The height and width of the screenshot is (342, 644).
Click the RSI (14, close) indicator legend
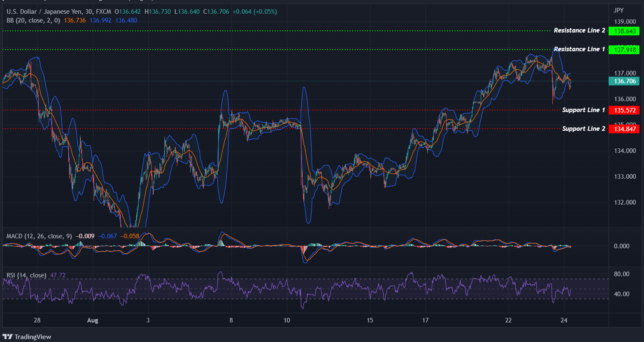pos(27,275)
